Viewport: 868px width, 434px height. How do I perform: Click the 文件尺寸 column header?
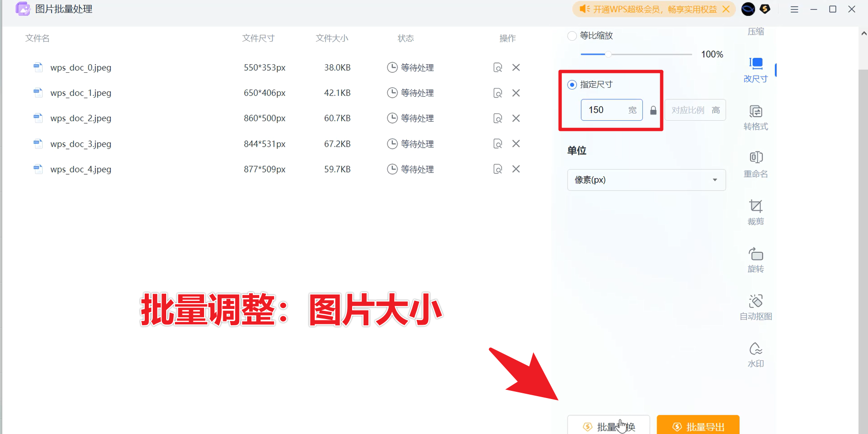click(258, 38)
